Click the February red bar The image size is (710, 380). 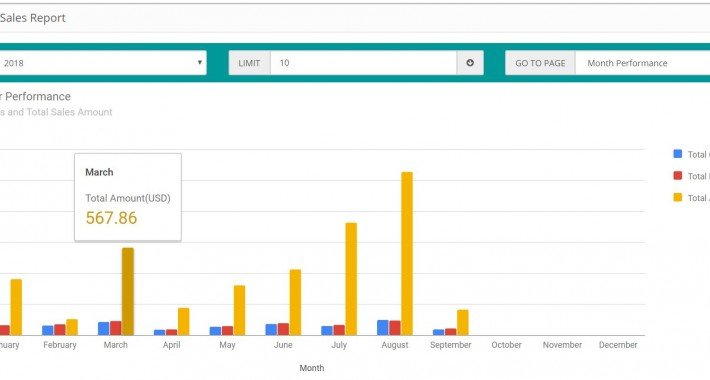(60, 330)
